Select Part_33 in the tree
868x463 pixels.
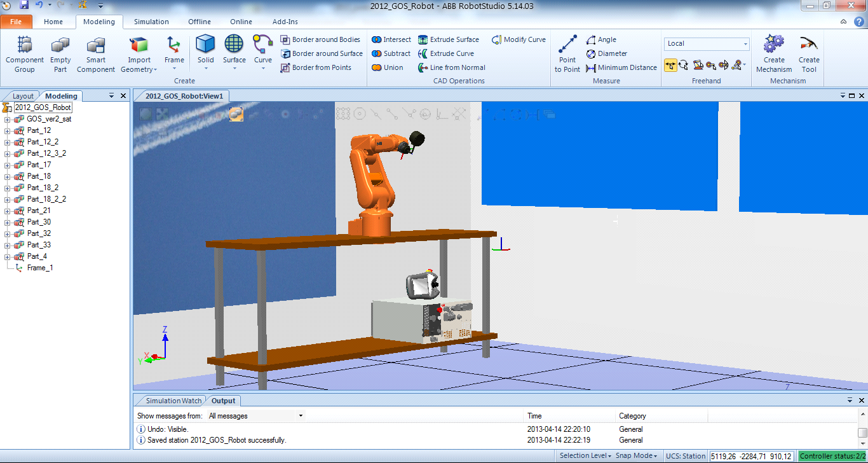39,245
